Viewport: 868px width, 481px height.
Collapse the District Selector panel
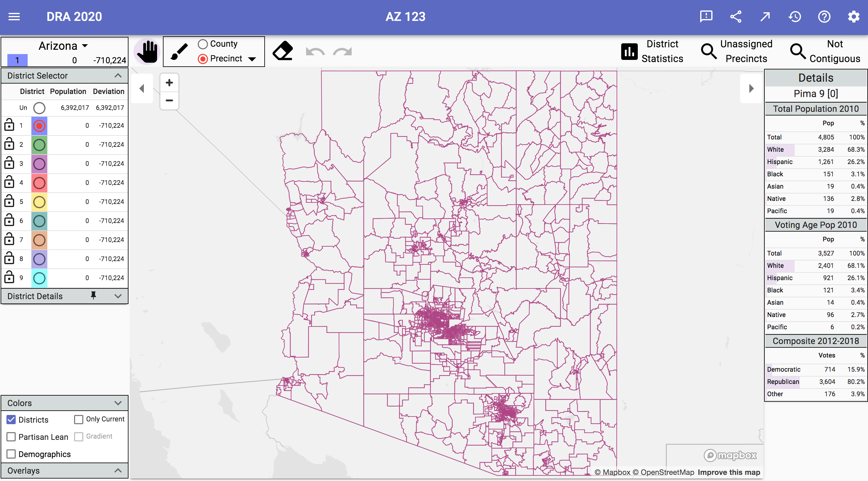click(118, 75)
